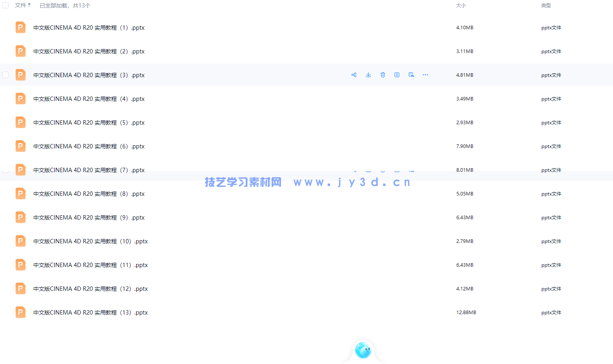Toggle the sort arrows next to 文件
The width and height of the screenshot is (613, 364).
click(29, 5)
